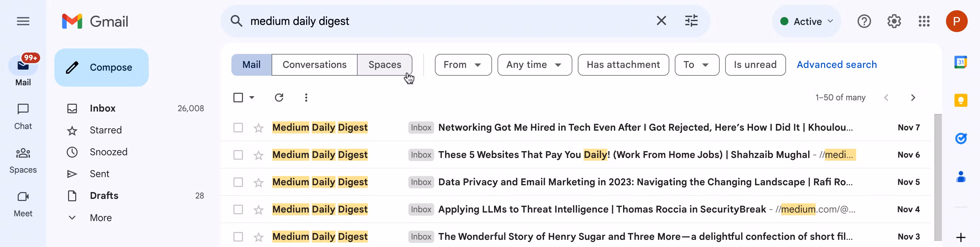Toggle the select-all checkbox above the list

(238, 98)
